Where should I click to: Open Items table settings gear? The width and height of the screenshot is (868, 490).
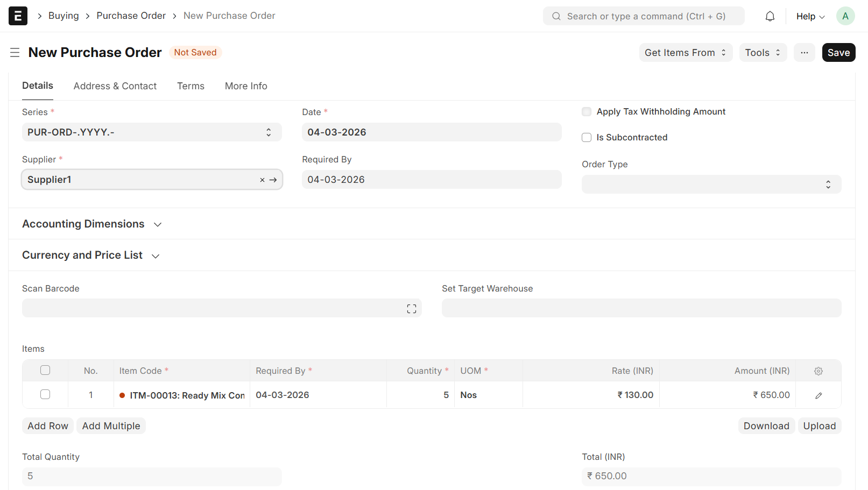818,371
